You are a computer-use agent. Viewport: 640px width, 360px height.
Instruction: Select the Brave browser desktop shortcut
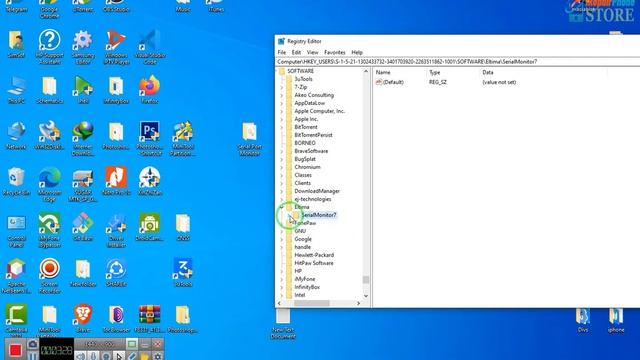[x=83, y=318]
